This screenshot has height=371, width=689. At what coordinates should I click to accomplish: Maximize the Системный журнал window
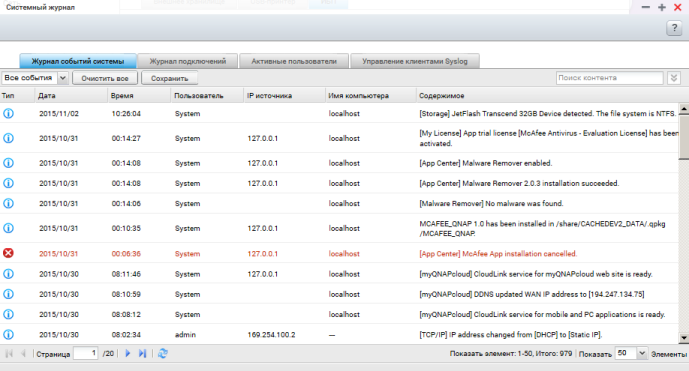(x=662, y=7)
